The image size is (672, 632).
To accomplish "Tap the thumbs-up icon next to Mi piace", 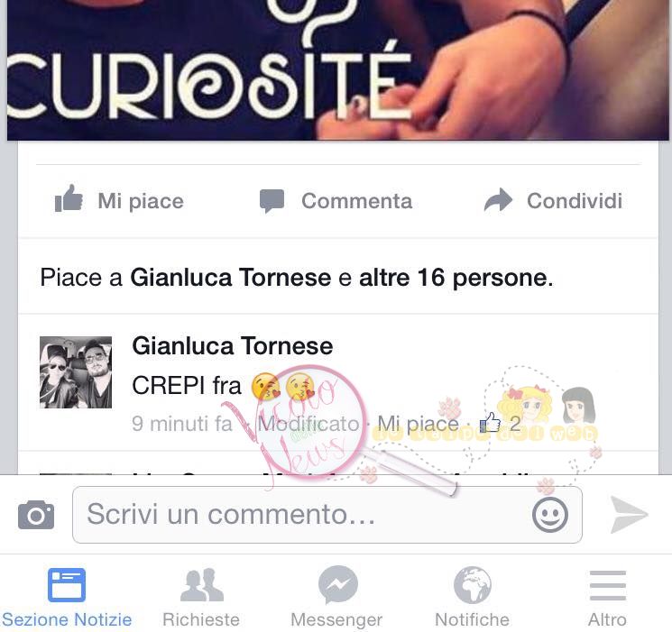I will 69,198.
